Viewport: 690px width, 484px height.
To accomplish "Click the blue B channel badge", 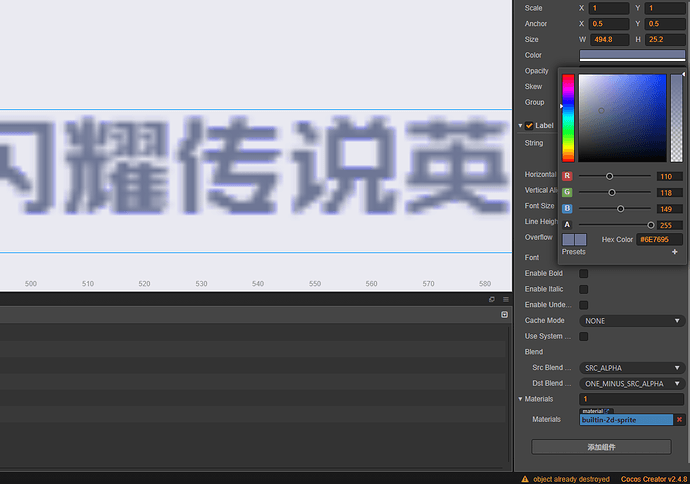I will coord(567,209).
